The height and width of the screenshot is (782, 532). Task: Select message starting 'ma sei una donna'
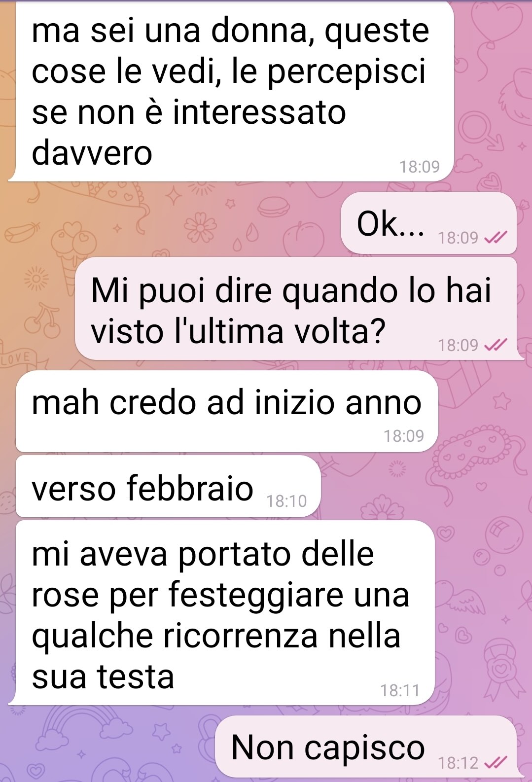pyautogui.click(x=232, y=91)
